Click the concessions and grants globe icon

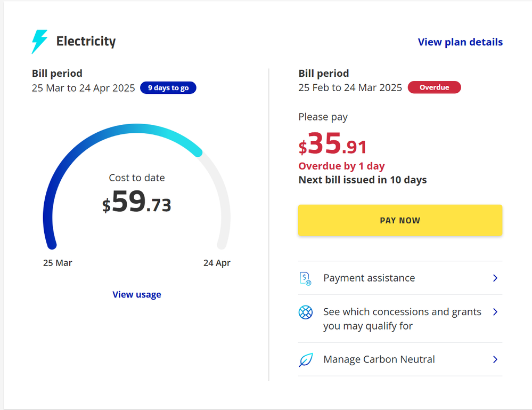point(306,312)
